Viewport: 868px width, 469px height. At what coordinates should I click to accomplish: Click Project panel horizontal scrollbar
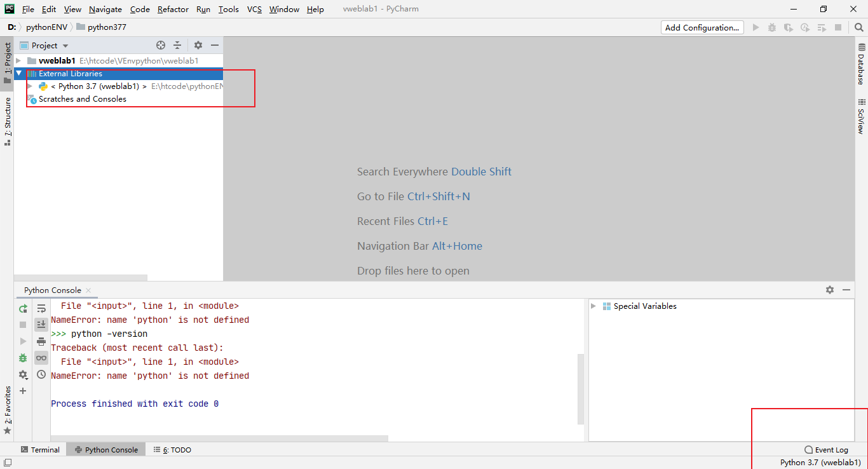81,278
